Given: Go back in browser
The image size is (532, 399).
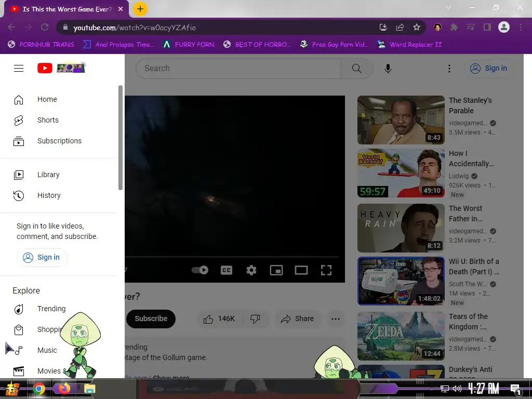Looking at the screenshot, I should [11, 28].
